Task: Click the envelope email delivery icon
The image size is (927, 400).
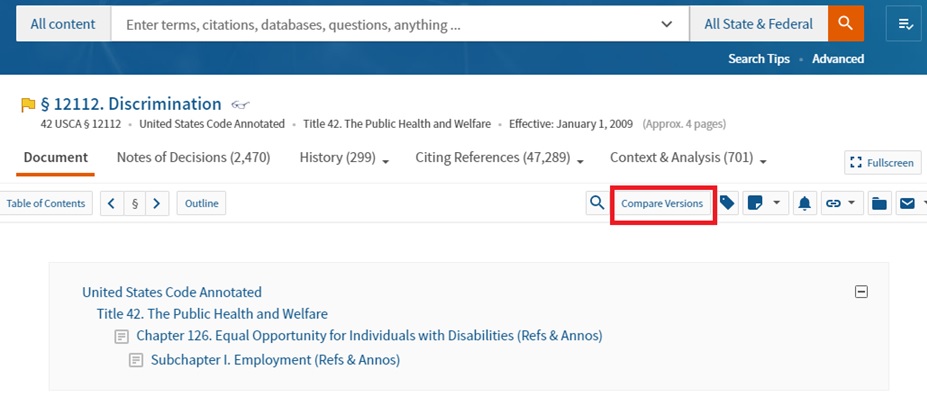Action: point(907,204)
